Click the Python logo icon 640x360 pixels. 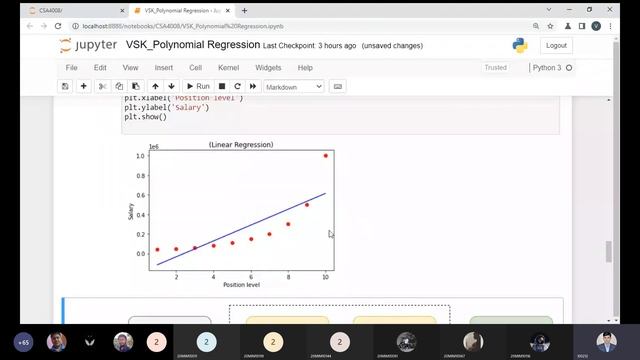coord(520,45)
